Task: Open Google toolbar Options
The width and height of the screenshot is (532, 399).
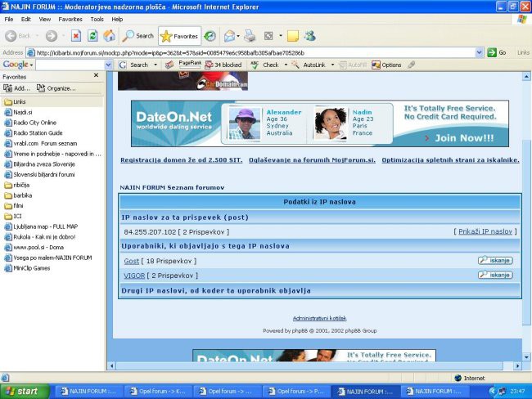Action: click(x=386, y=65)
